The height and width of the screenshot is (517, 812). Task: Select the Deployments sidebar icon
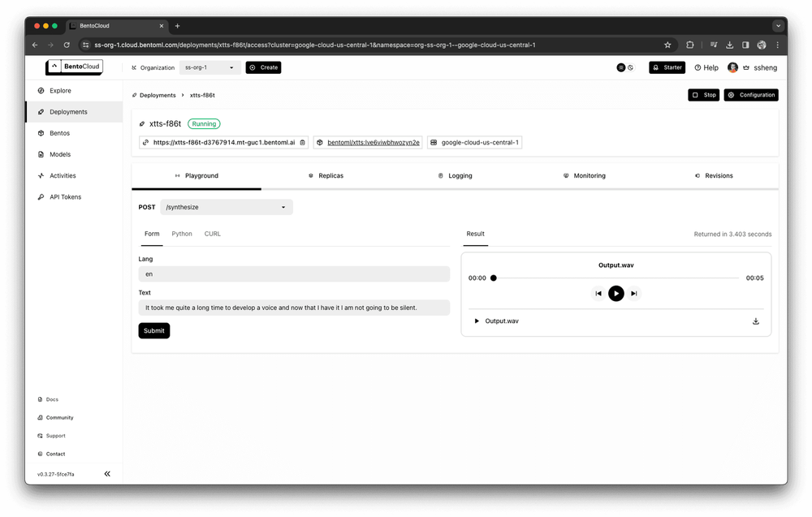[41, 111]
